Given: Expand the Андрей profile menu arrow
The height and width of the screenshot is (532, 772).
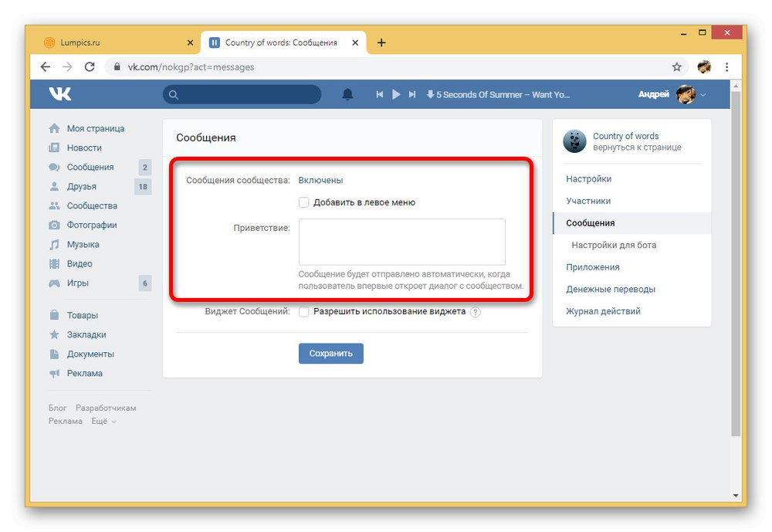Looking at the screenshot, I should pos(703,94).
